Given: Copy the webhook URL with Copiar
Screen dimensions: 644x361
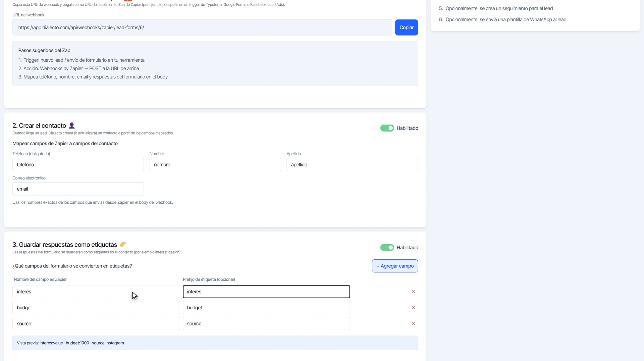Looking at the screenshot, I should click(x=407, y=28).
